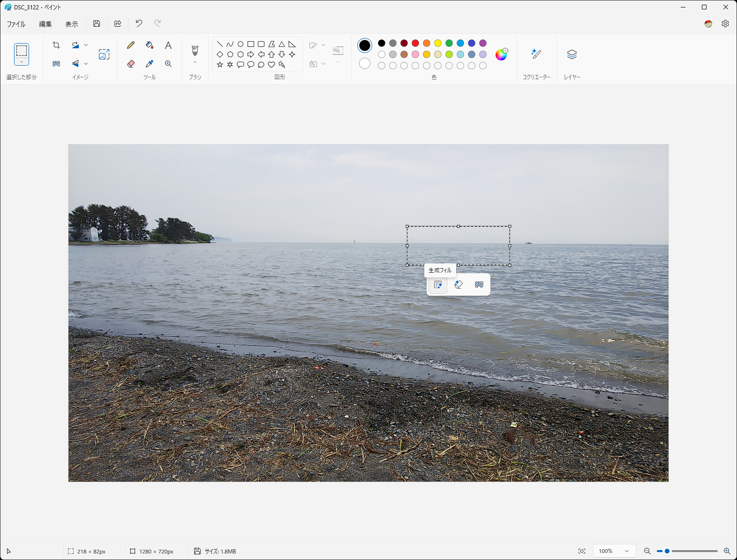This screenshot has height=560, width=737.
Task: Click the bottom-right selection handle
Action: 510,265
